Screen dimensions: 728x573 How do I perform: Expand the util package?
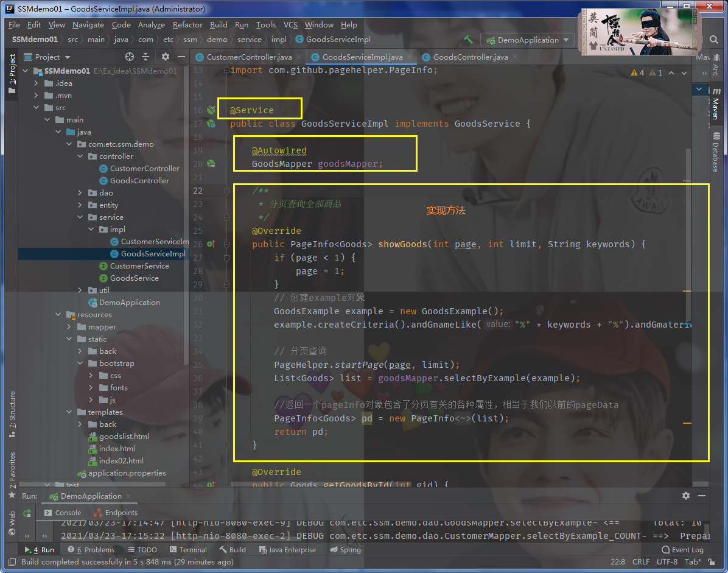80,290
